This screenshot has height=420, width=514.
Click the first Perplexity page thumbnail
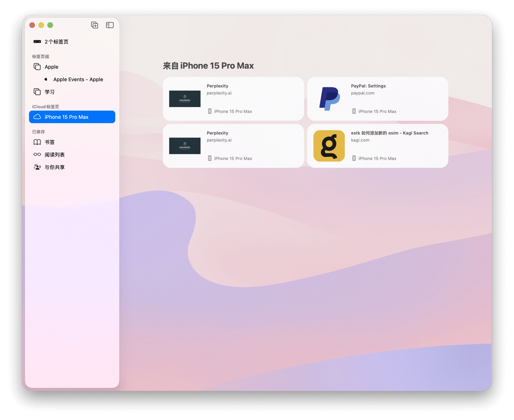[185, 99]
